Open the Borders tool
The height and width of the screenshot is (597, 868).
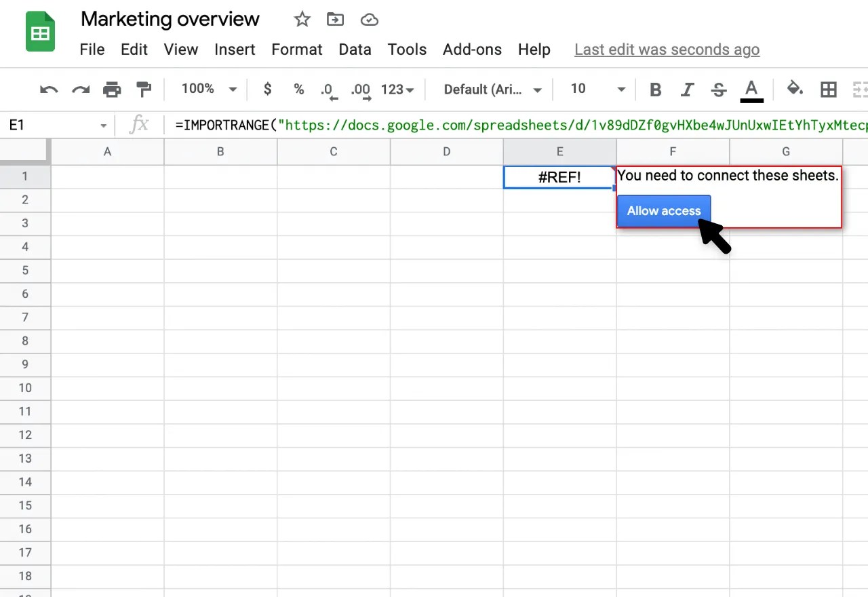point(828,89)
